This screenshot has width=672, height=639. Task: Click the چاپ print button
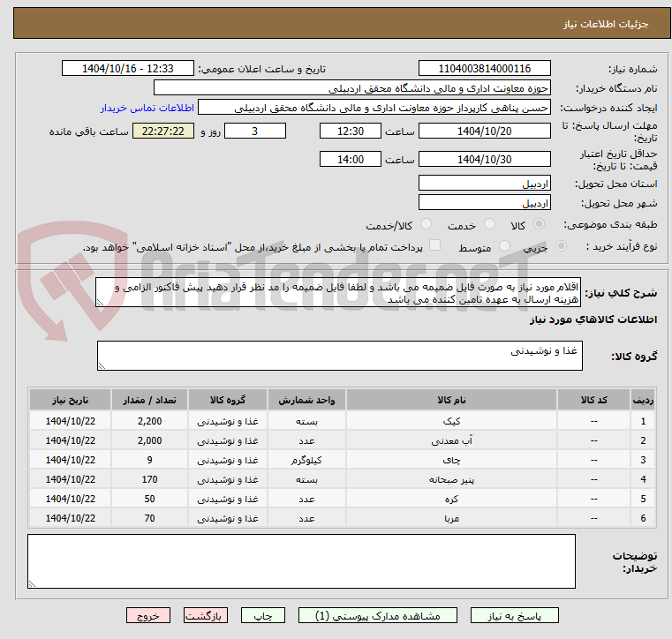click(263, 616)
